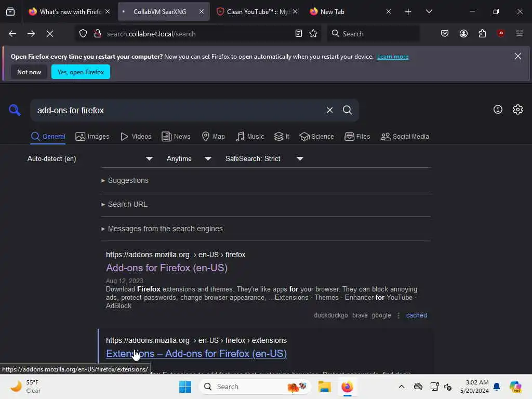Viewport: 532px width, 399px height.
Task: Click the Firefox taskbar icon
Action: pos(347,387)
